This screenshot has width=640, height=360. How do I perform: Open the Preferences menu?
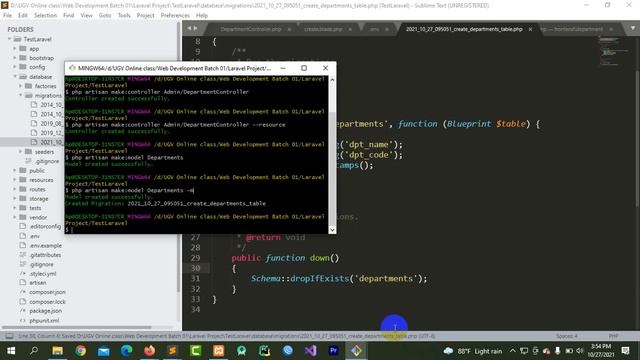coord(175,16)
